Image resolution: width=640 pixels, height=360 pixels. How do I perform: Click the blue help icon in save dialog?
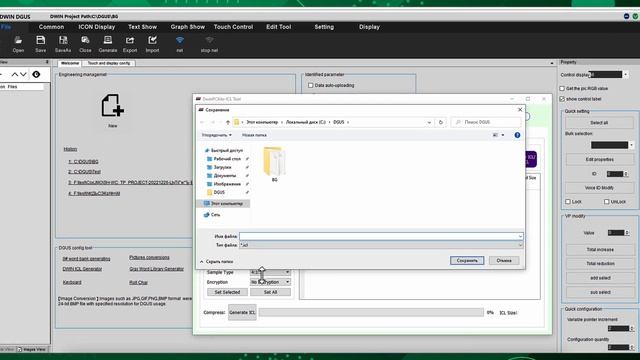[x=517, y=135]
